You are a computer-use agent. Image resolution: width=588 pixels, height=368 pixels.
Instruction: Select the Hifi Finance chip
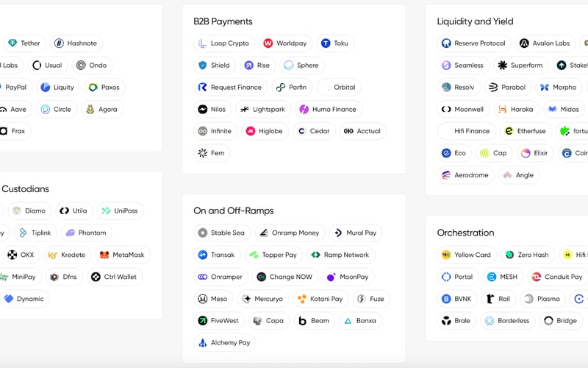[x=467, y=131]
